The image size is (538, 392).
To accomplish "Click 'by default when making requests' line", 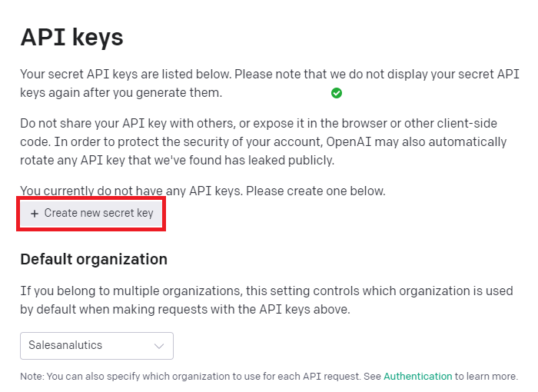I will tap(184, 310).
